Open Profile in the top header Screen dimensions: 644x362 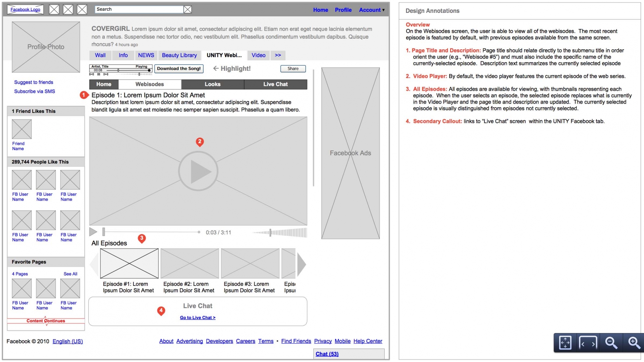pos(343,10)
